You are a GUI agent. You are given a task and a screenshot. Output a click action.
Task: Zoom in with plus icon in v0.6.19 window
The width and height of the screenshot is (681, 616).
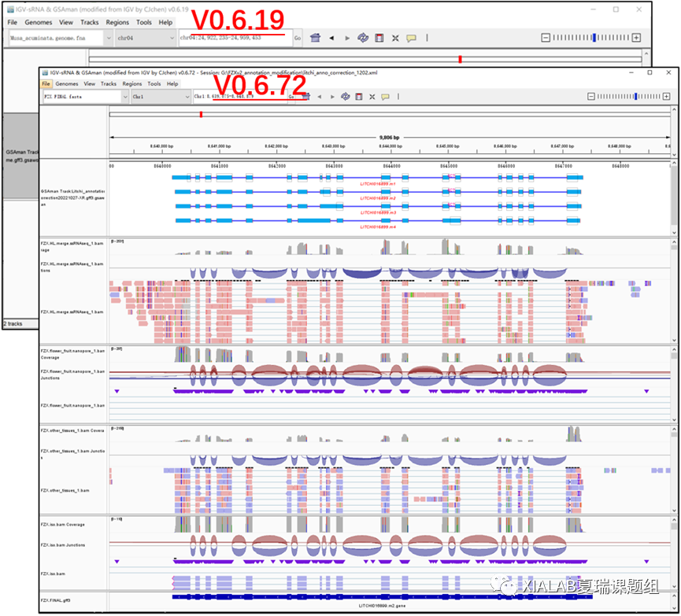click(x=636, y=38)
